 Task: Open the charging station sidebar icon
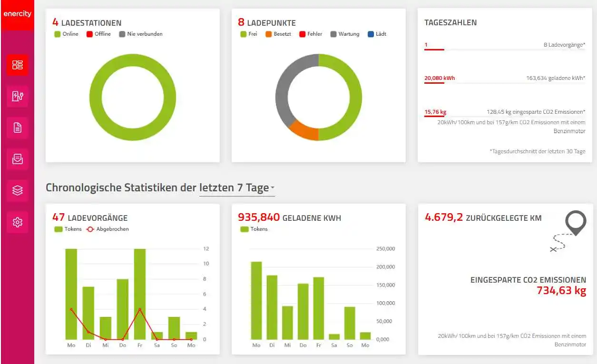17,97
